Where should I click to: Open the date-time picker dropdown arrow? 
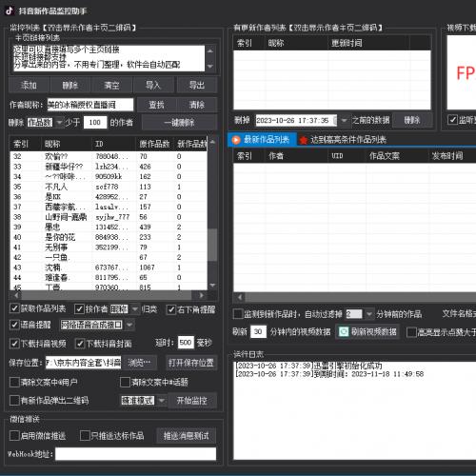click(x=344, y=120)
